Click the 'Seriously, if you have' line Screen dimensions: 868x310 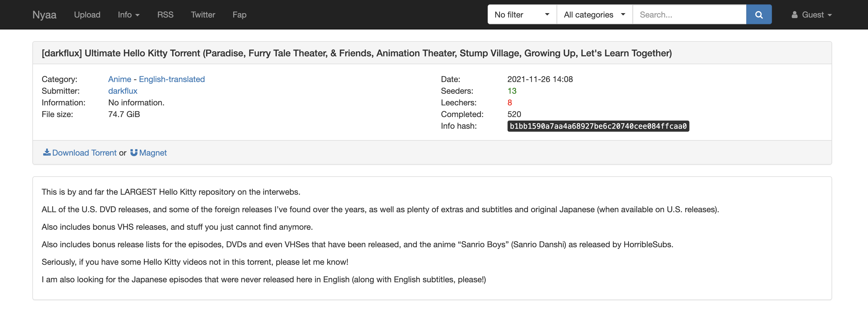(x=195, y=262)
